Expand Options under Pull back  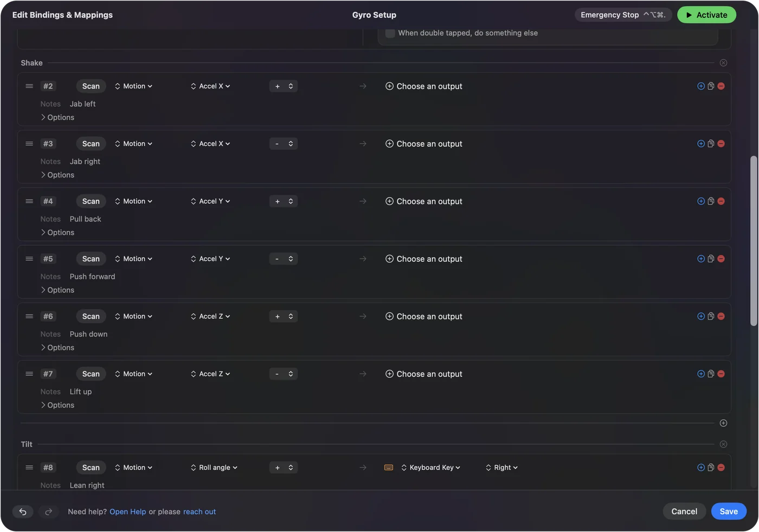pyautogui.click(x=57, y=233)
